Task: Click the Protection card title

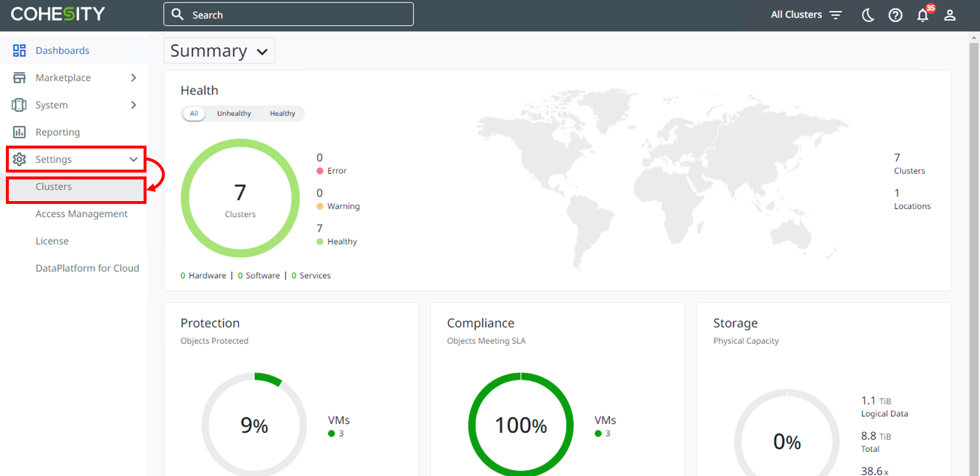Action: [x=210, y=323]
